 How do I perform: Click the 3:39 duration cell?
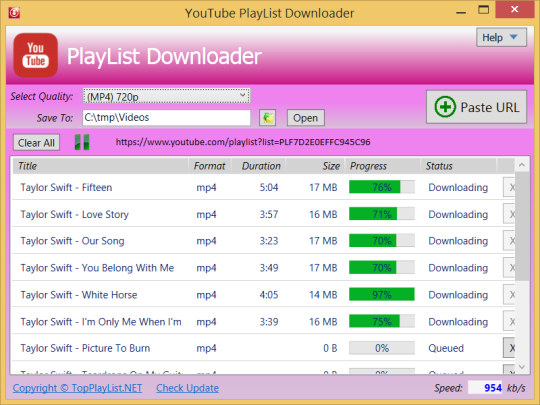tap(269, 321)
